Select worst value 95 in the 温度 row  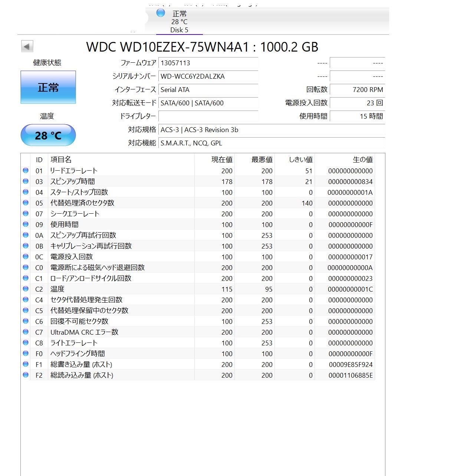(x=269, y=289)
